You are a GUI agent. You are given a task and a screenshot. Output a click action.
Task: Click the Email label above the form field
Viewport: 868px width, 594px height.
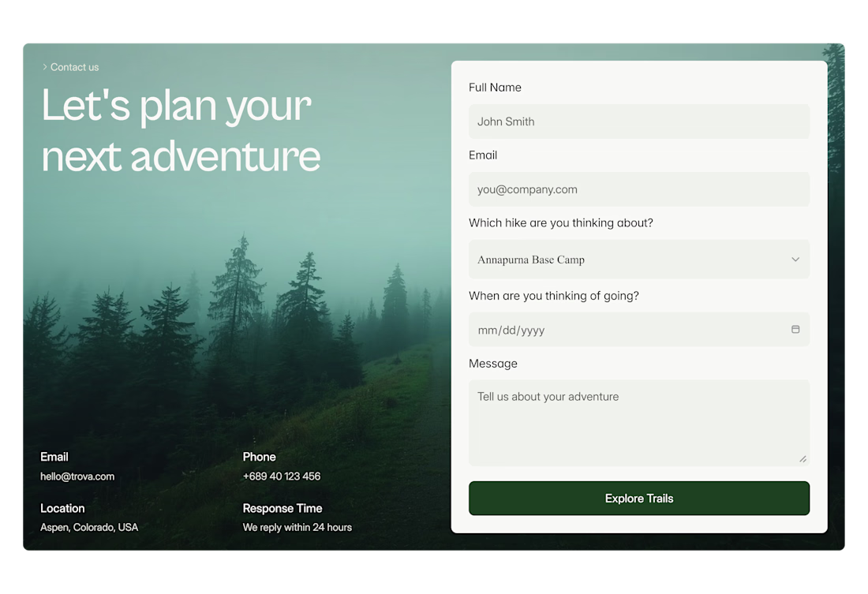[483, 155]
